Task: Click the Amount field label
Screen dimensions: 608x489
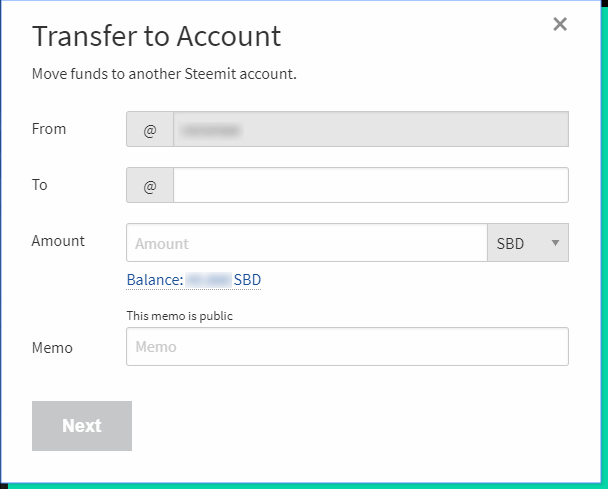Action: tap(58, 241)
